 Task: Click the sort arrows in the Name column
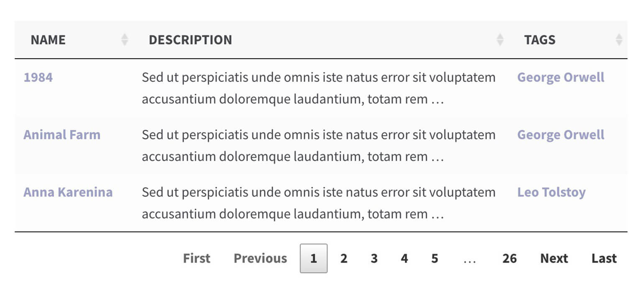[x=124, y=40]
